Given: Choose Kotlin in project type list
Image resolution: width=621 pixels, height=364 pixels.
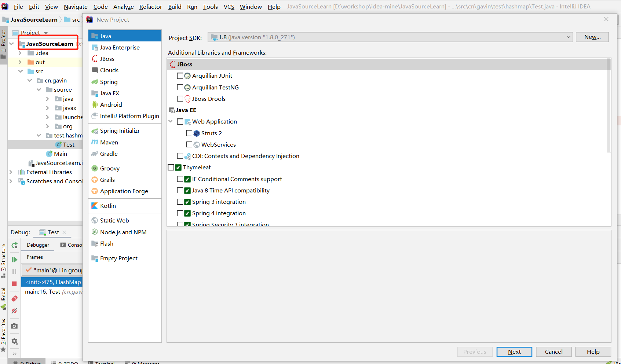Looking at the screenshot, I should [x=108, y=206].
